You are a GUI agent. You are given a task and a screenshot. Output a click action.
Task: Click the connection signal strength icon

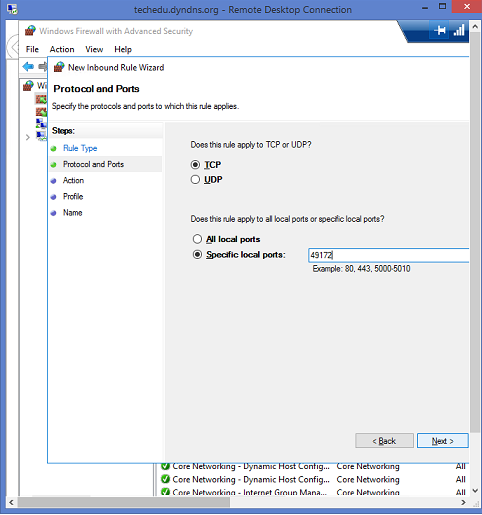pos(459,31)
